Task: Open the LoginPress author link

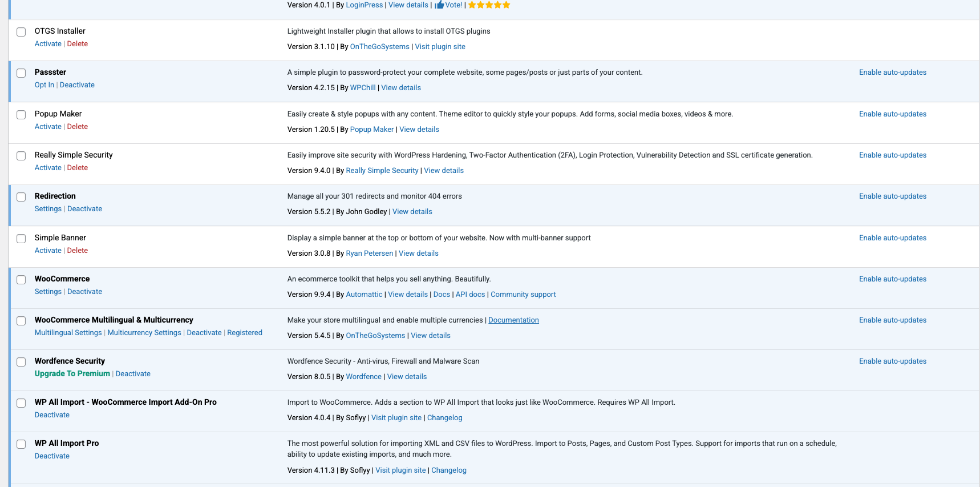Action: point(365,5)
